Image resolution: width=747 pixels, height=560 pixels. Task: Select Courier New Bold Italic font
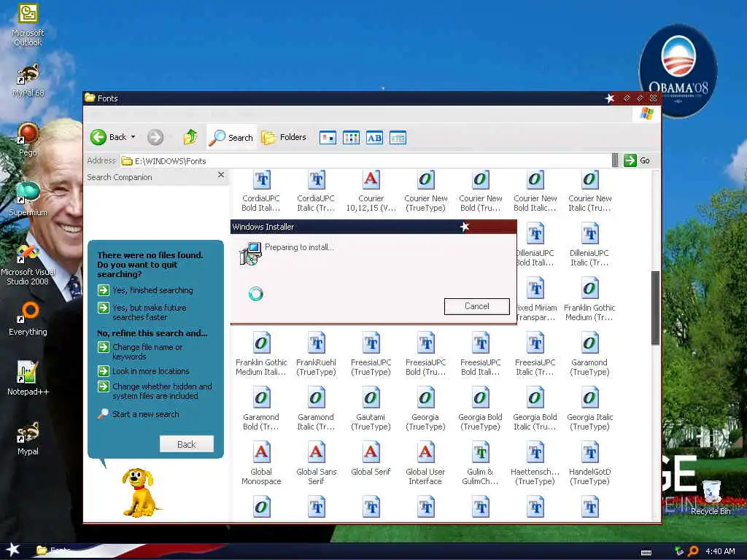coord(535,192)
